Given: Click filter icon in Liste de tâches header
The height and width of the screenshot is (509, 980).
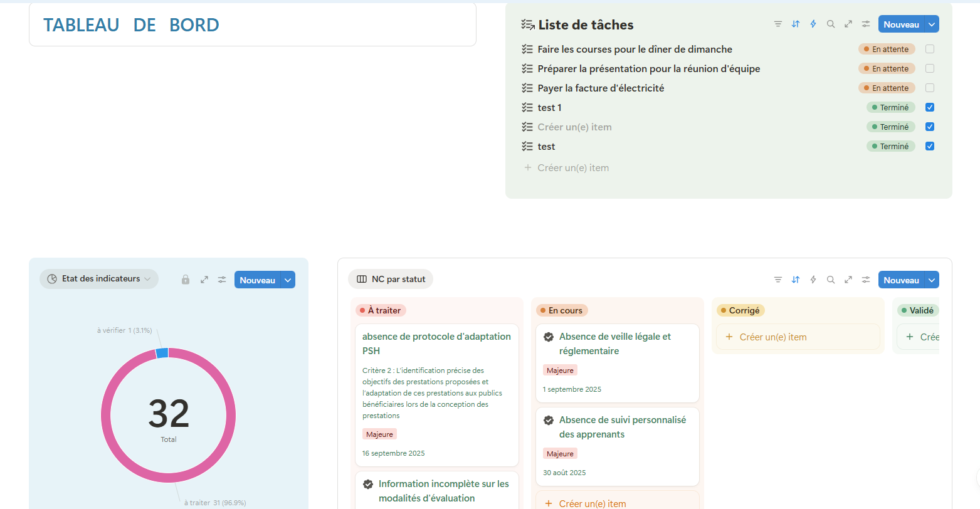Looking at the screenshot, I should [777, 24].
